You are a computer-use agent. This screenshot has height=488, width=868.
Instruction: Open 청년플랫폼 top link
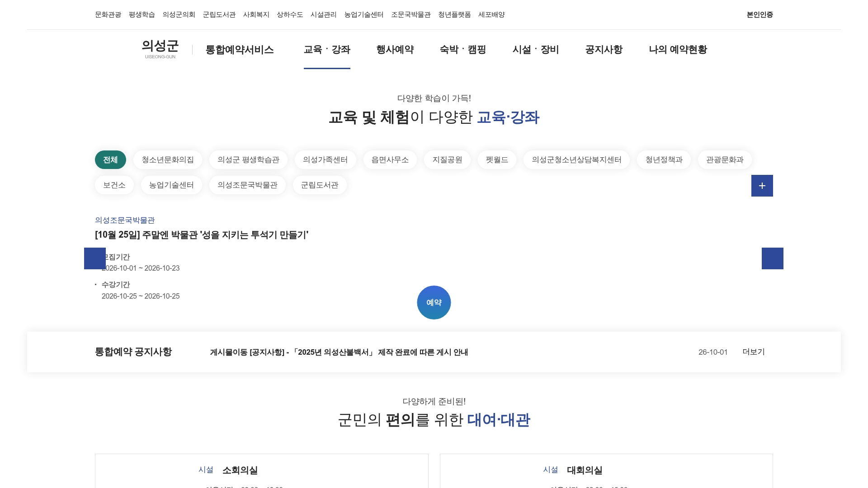tap(454, 14)
